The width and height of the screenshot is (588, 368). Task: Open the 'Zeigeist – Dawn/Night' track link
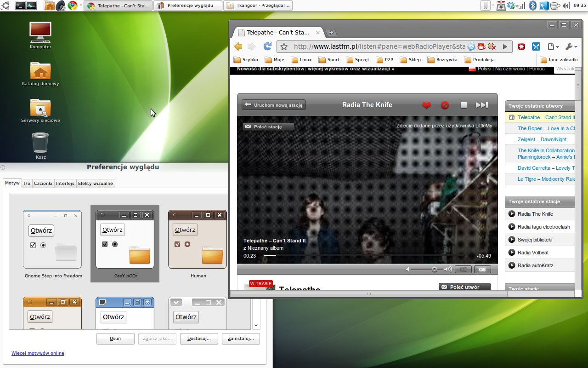542,139
